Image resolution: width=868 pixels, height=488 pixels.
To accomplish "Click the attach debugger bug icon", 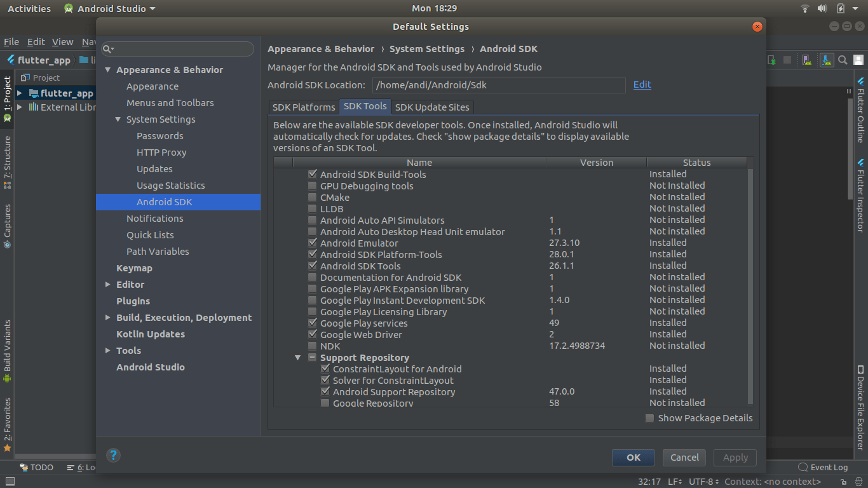I will (x=771, y=60).
